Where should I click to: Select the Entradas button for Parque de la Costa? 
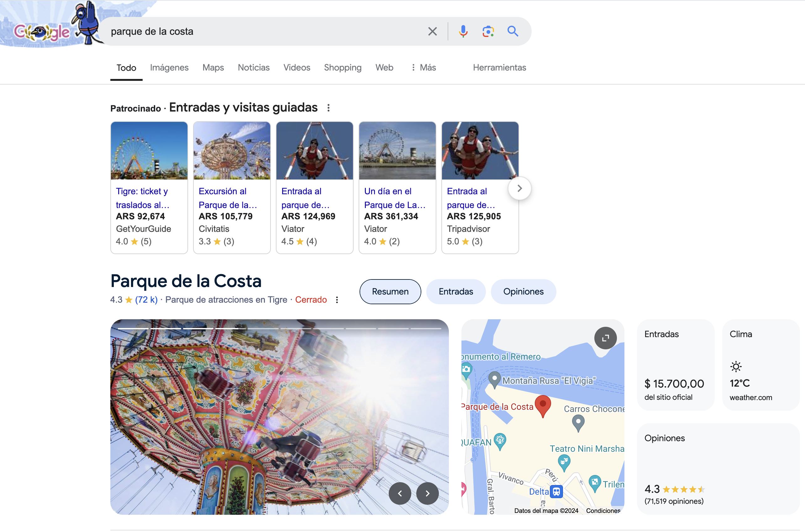pos(456,291)
